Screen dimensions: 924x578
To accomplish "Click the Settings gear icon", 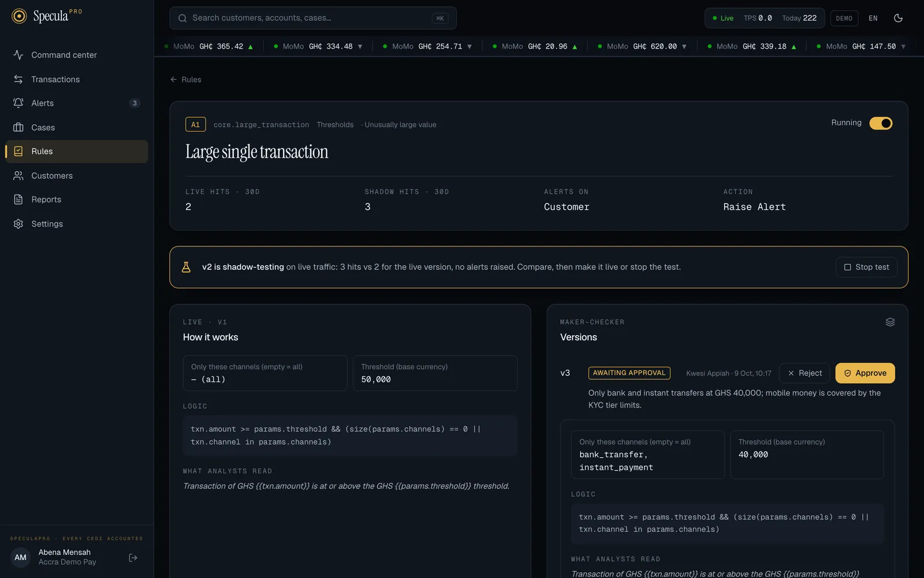I will point(18,224).
